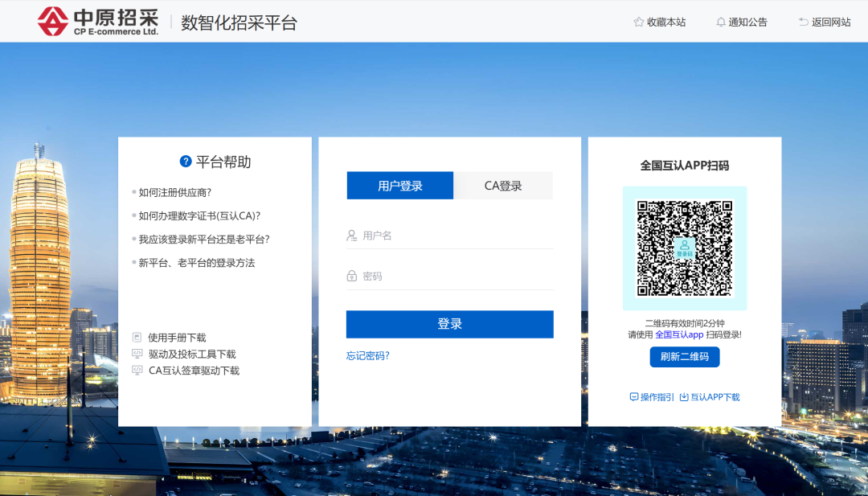Open 通知公告 in the header
Image resolution: width=868 pixels, height=496 pixels.
pos(748,23)
